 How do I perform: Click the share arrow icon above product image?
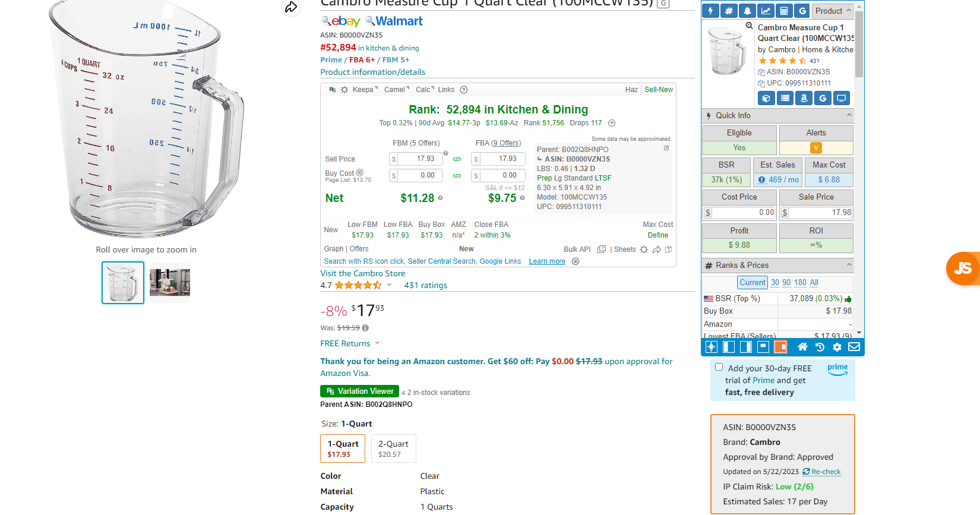point(291,7)
